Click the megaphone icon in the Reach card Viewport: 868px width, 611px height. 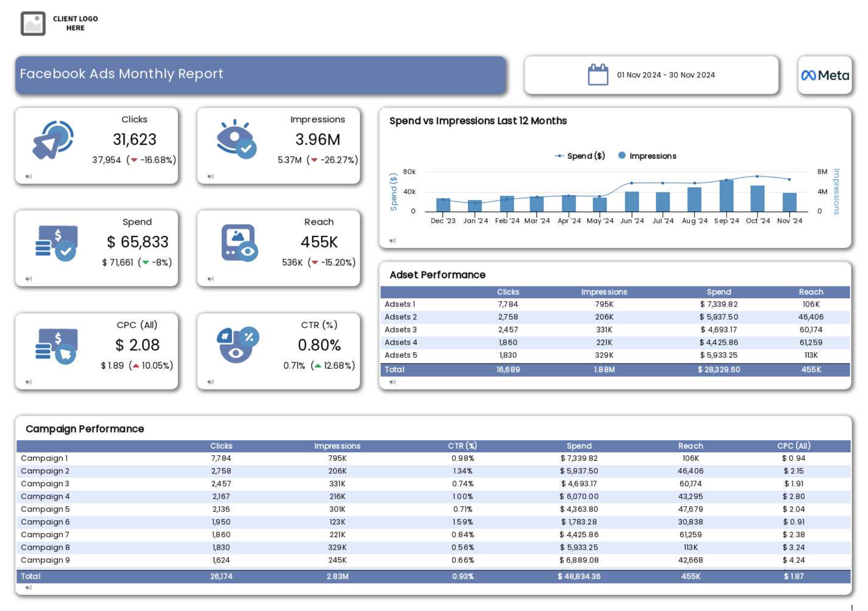[211, 279]
